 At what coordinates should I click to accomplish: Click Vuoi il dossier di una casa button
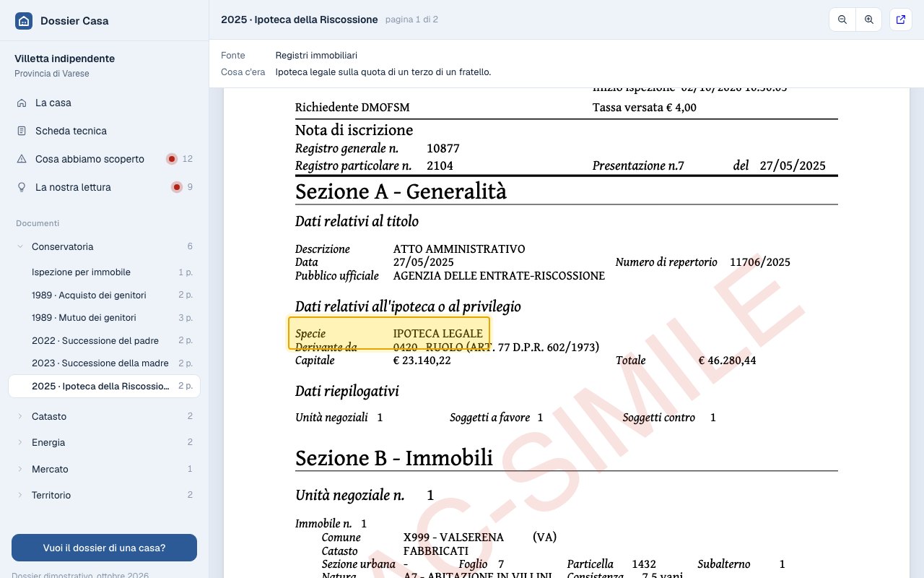(104, 548)
